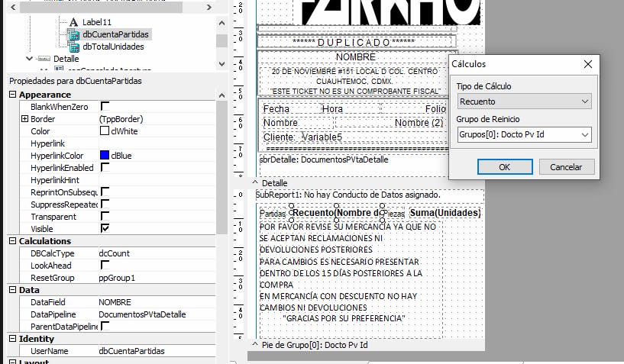Screen dimensions: 624x364
Task: Expand the Border property
Action: (x=24, y=119)
